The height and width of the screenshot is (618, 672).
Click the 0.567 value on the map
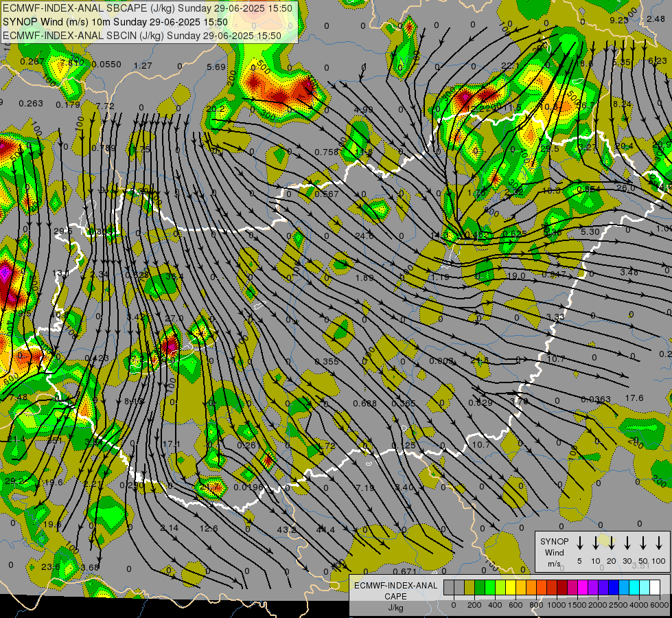pos(327,194)
